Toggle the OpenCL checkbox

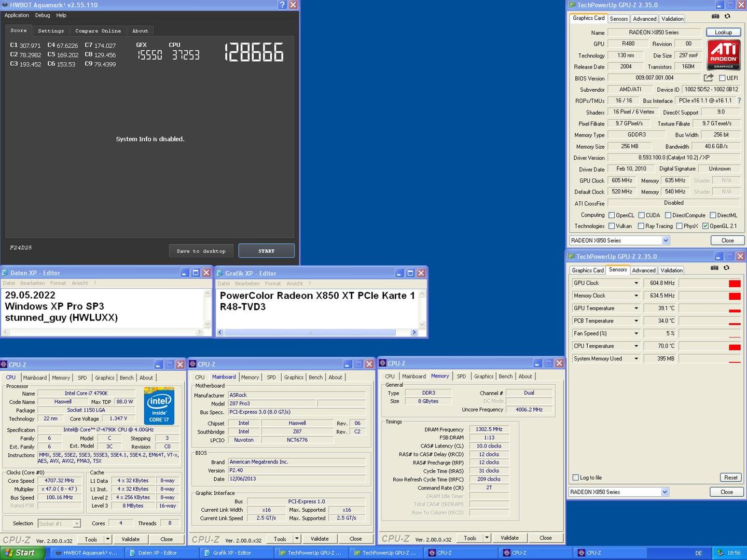click(x=612, y=215)
